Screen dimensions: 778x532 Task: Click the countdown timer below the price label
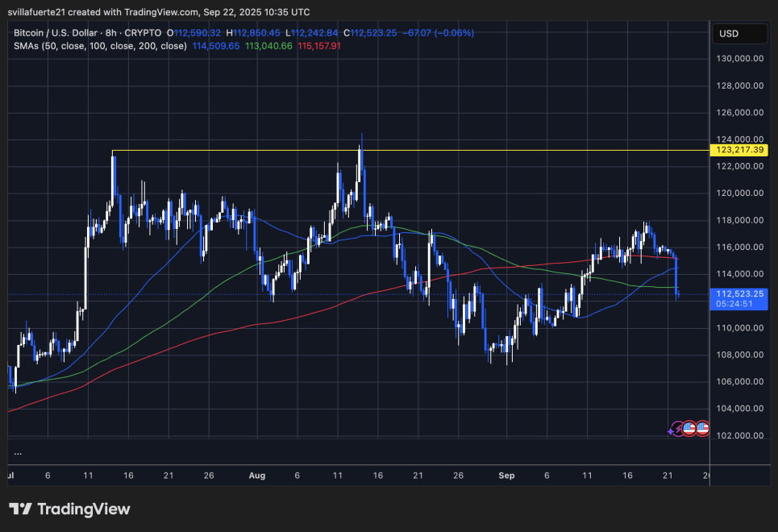736,305
